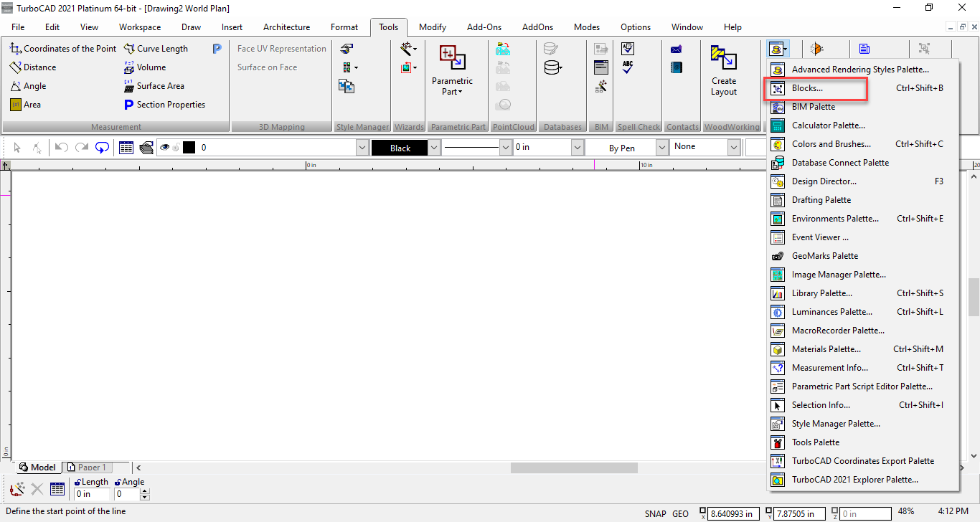Open the Contacts envelope icon
Screen dimensions: 980x522
tap(676, 49)
